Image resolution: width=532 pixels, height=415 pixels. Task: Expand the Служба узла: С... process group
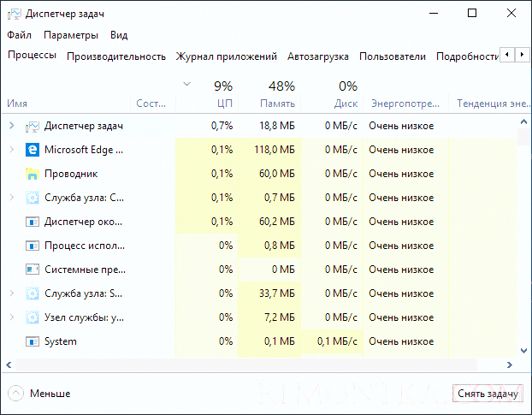(x=11, y=197)
